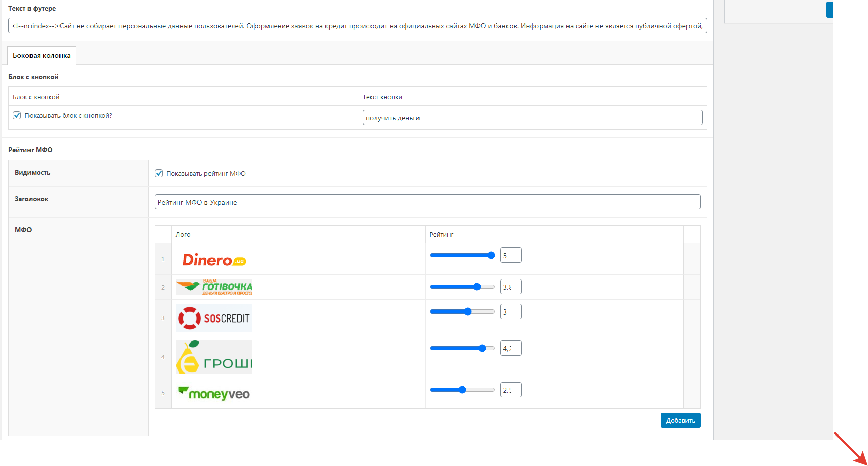Click the Dinero rating number box
This screenshot has height=466, width=868.
pyautogui.click(x=511, y=256)
